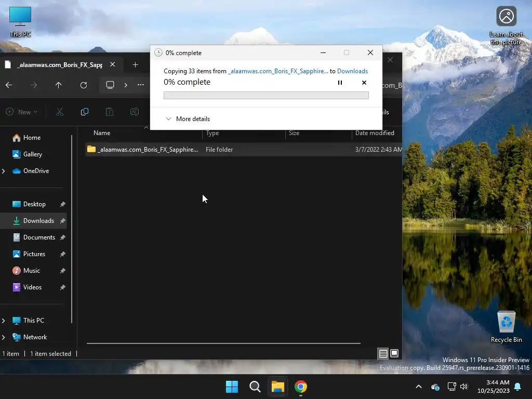The height and width of the screenshot is (399, 532).
Task: Switch to large thumbnails view layout
Action: 394,353
